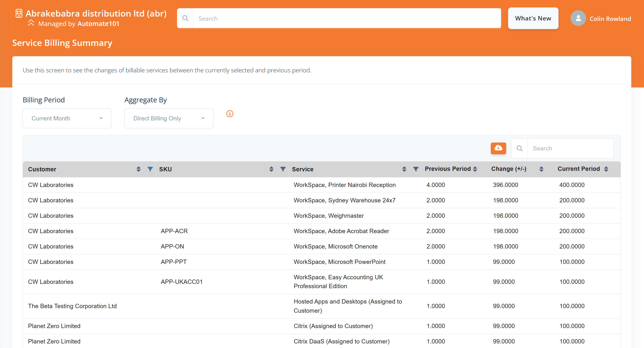The height and width of the screenshot is (348, 644).
Task: Click the search magnifier in the top header bar
Action: point(185,18)
